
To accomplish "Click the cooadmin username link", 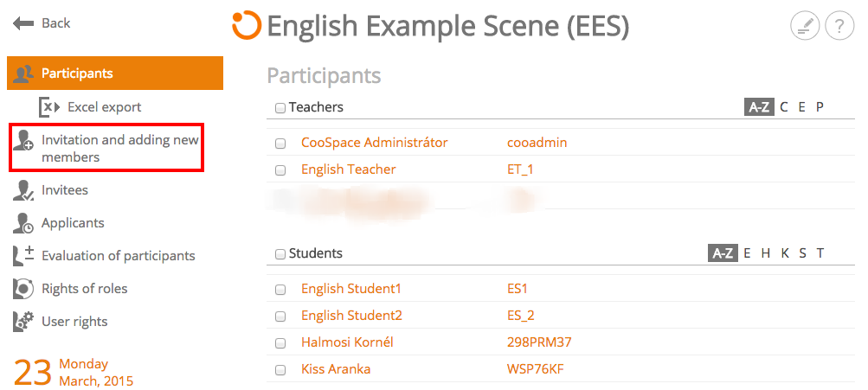I will pos(537,143).
